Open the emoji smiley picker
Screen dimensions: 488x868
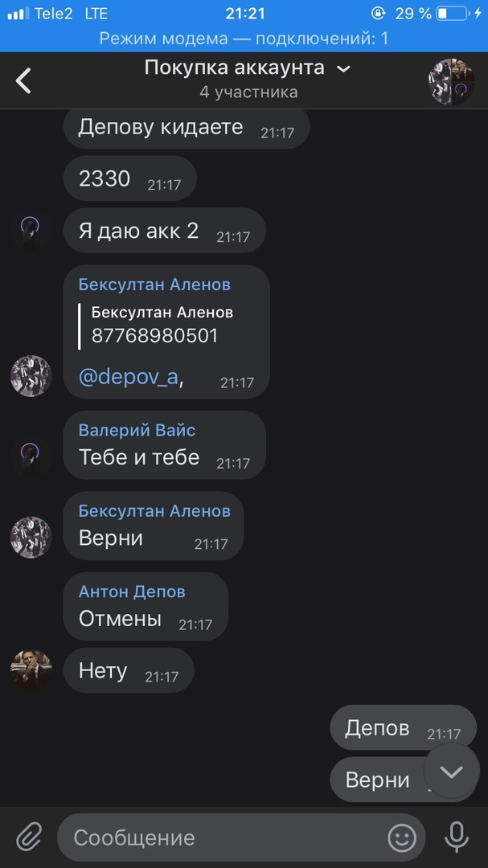(x=402, y=838)
